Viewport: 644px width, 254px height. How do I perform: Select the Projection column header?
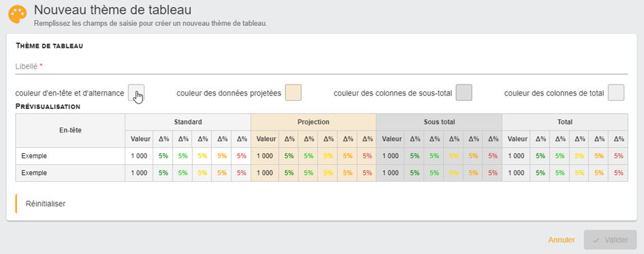point(313,122)
